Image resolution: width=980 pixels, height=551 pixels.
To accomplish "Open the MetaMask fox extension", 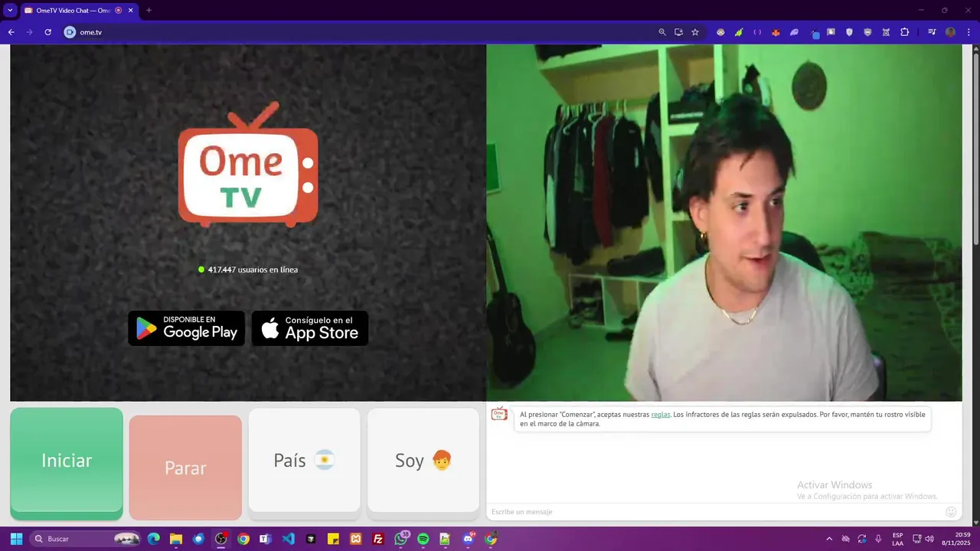I will point(776,32).
